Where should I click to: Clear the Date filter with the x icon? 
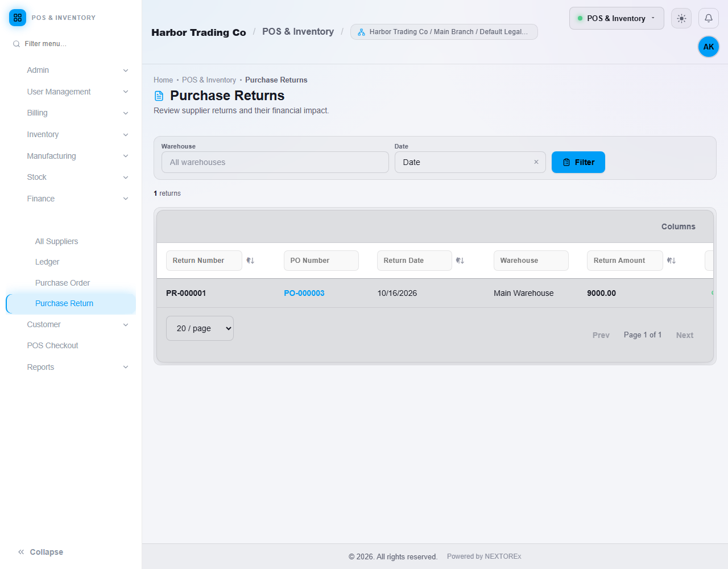[536, 162]
